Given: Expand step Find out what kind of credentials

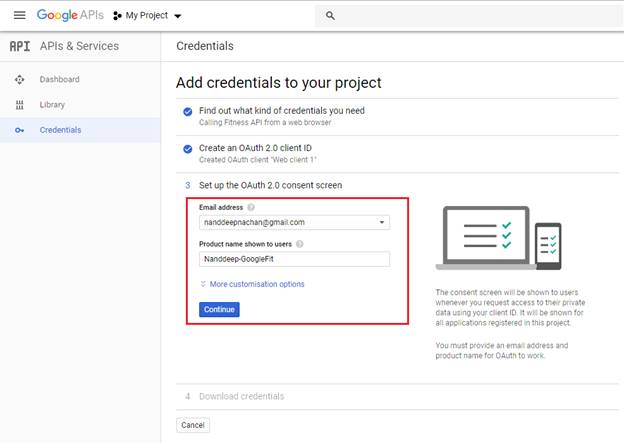Looking at the screenshot, I should coord(282,111).
